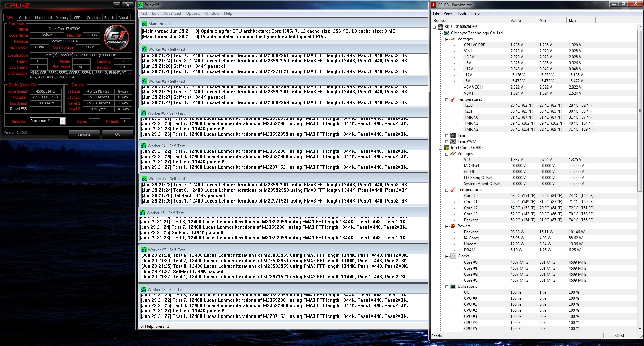The height and width of the screenshot is (346, 644).
Task: Click the thermometer icon under Intel Core i7 6700K
Action: [453, 190]
